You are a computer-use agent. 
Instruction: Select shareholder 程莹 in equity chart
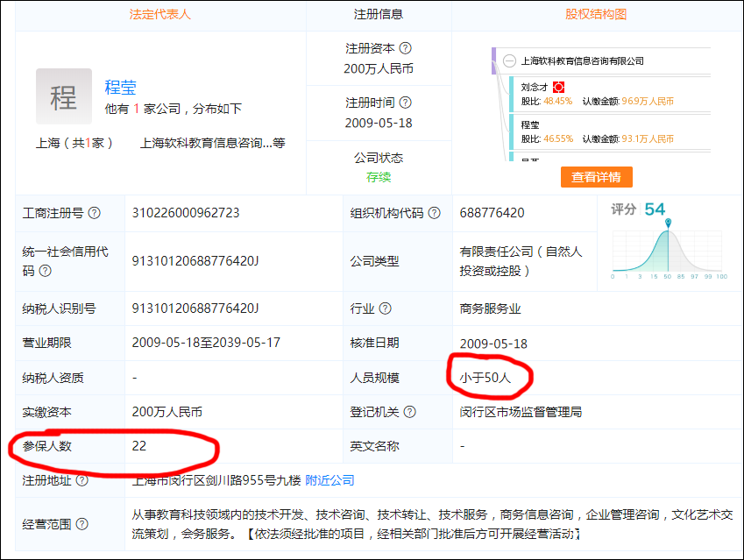click(530, 124)
